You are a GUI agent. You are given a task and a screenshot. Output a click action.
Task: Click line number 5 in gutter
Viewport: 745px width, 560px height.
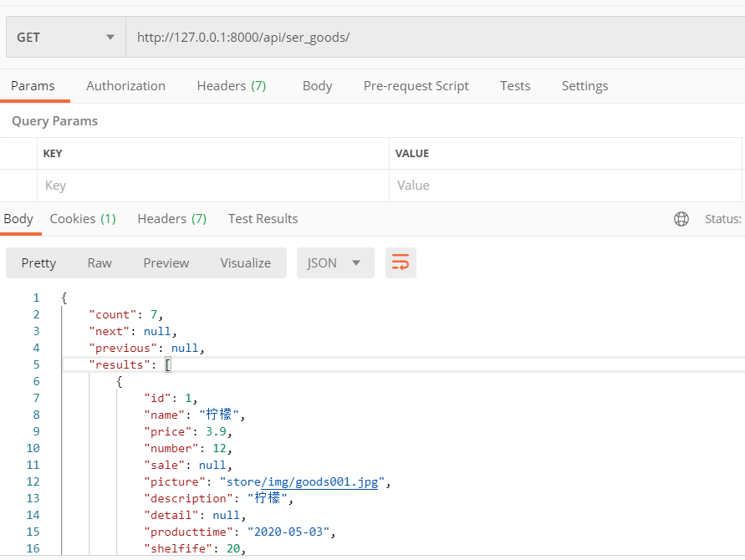(36, 364)
